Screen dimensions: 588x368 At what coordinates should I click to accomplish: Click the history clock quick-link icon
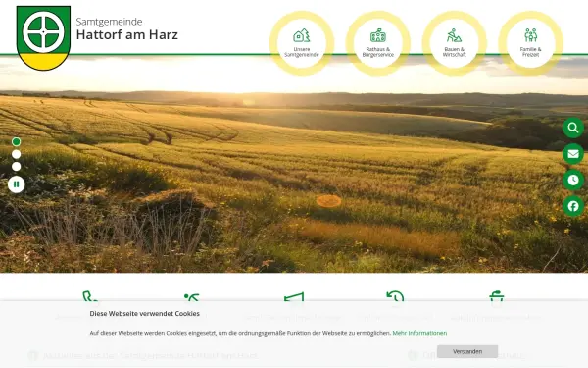tap(395, 297)
